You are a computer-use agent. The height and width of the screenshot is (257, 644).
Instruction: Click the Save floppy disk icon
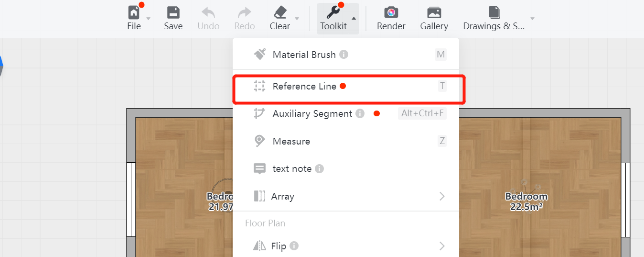click(173, 12)
